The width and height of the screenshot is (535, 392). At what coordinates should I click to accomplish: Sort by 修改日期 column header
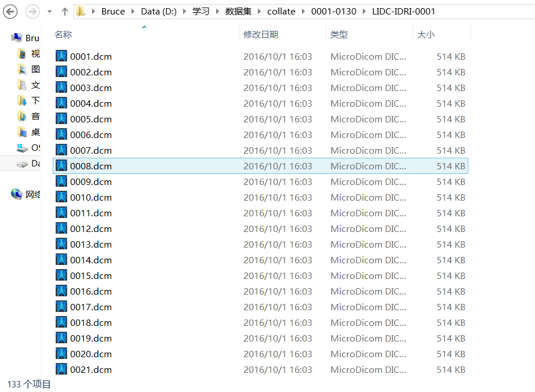(261, 34)
